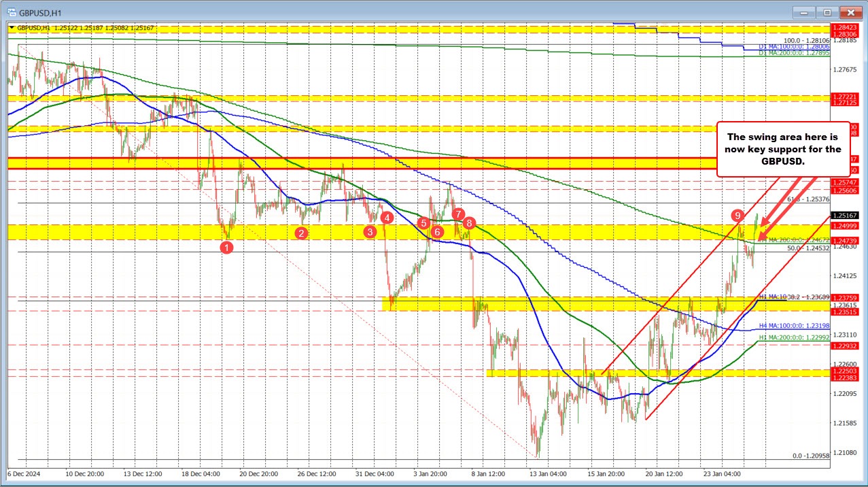Screen dimensions: 868x487
Task: Select the red circled marker numbered 1
Action: (x=227, y=248)
